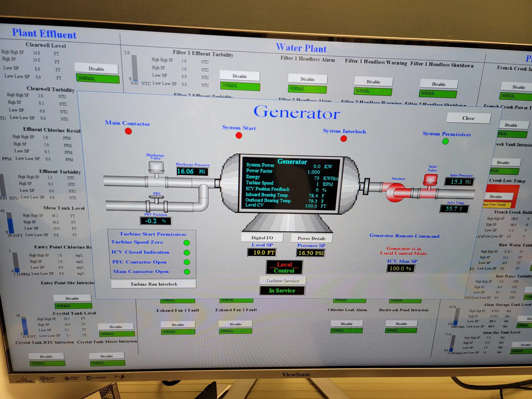Click the Main Contactor red indicator
This screenshot has height=399, width=532.
click(x=128, y=131)
